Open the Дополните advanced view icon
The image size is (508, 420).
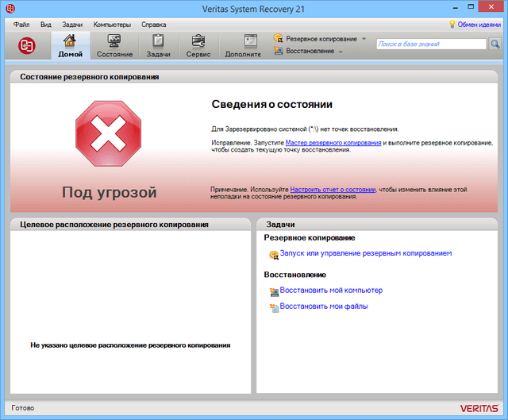pyautogui.click(x=243, y=46)
